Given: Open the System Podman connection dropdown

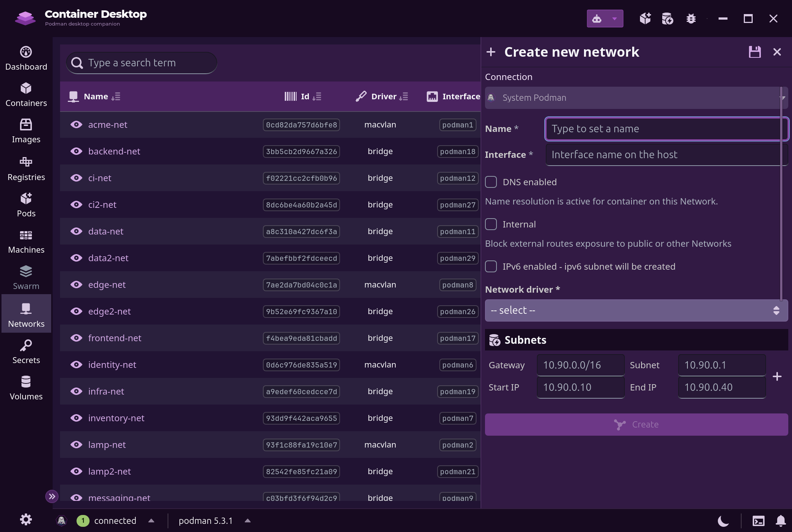Looking at the screenshot, I should (636, 98).
